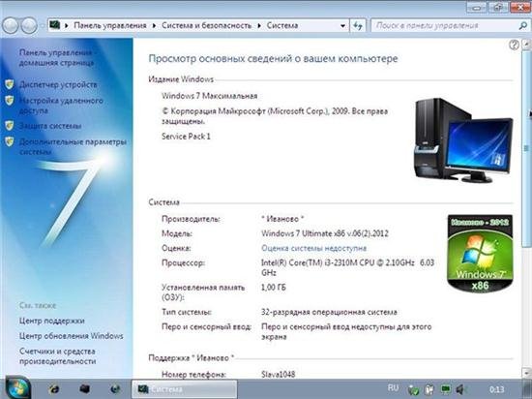Click the Show desktop strip on the taskbar
The height and width of the screenshot is (399, 532).
pyautogui.click(x=528, y=389)
